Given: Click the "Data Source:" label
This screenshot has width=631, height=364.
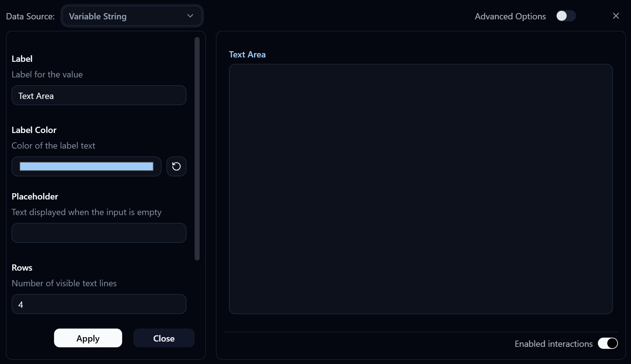Looking at the screenshot, I should point(30,16).
